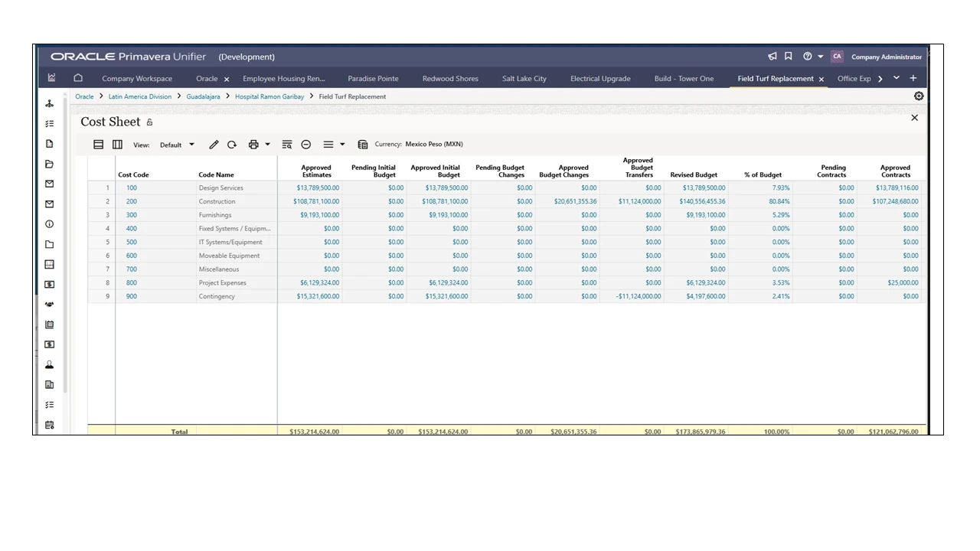980x551 pixels.
Task: Show more tabs with right chevron
Action: (880, 79)
